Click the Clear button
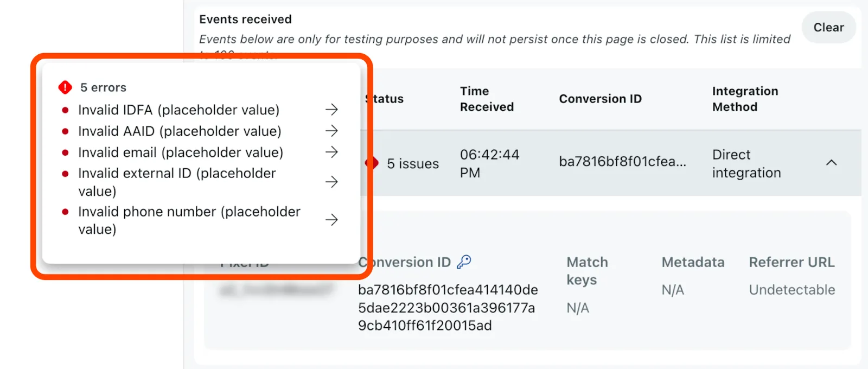This screenshot has width=868, height=369. tap(828, 27)
